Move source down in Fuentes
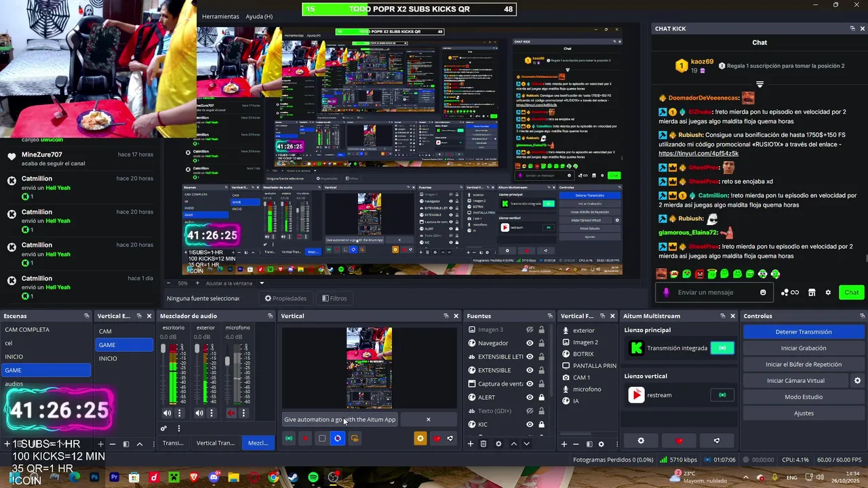Viewport: 868px width, 488px height. (x=526, y=444)
